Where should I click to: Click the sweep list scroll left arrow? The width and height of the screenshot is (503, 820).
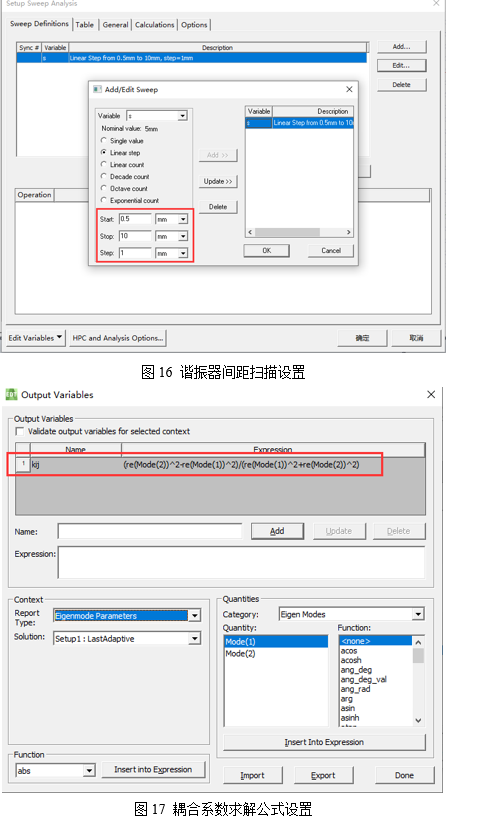(x=250, y=232)
